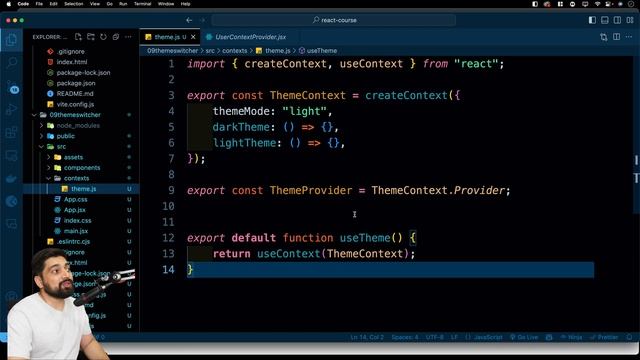The width and height of the screenshot is (640, 360).
Task: Change Spaces: 4 indentation in status bar
Action: click(405, 337)
